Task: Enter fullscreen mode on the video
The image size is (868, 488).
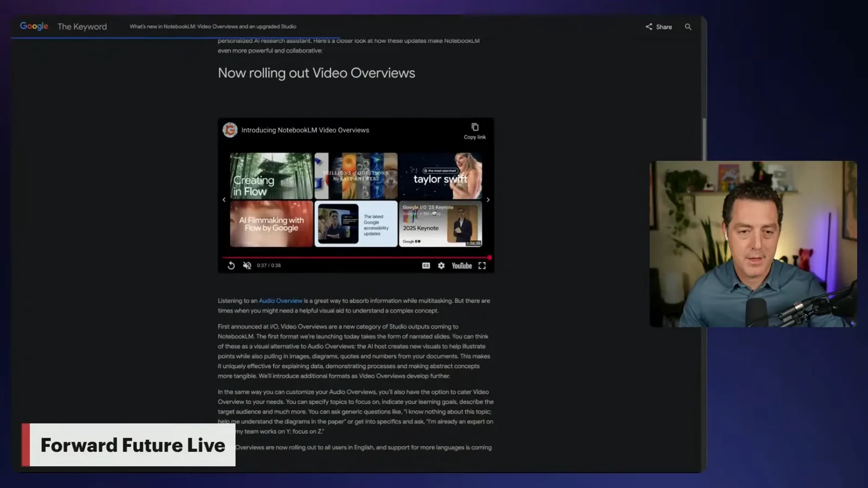Action: pyautogui.click(x=482, y=266)
